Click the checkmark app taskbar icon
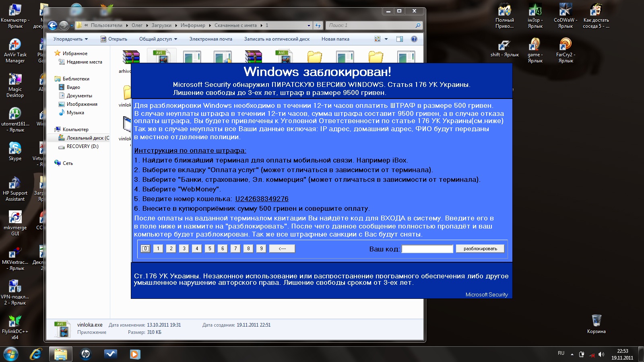The width and height of the screenshot is (644, 362). pyautogui.click(x=110, y=354)
